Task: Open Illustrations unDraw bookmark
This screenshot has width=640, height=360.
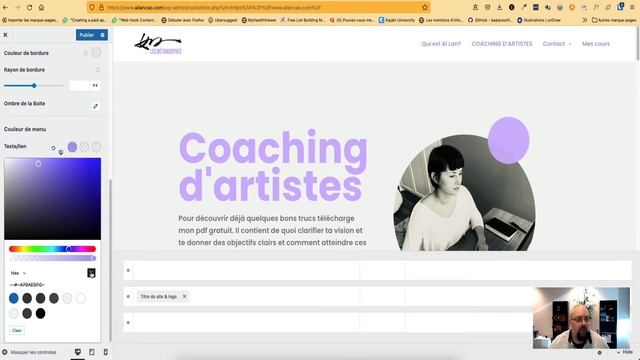Action: (539, 20)
